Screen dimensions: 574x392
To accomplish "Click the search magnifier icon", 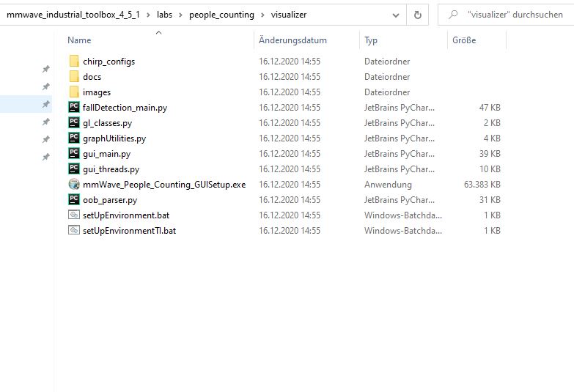I will point(453,15).
